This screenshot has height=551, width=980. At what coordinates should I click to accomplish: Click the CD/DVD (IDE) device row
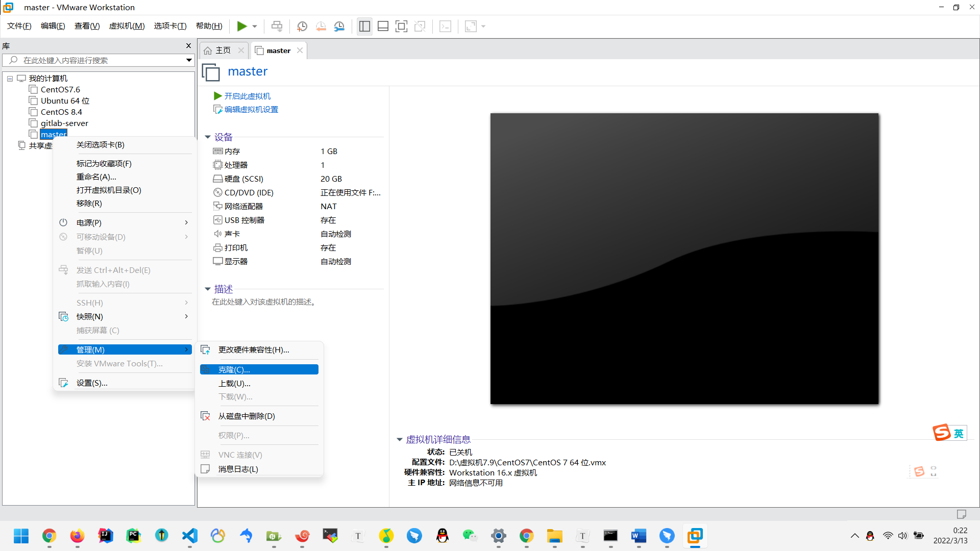[297, 193]
